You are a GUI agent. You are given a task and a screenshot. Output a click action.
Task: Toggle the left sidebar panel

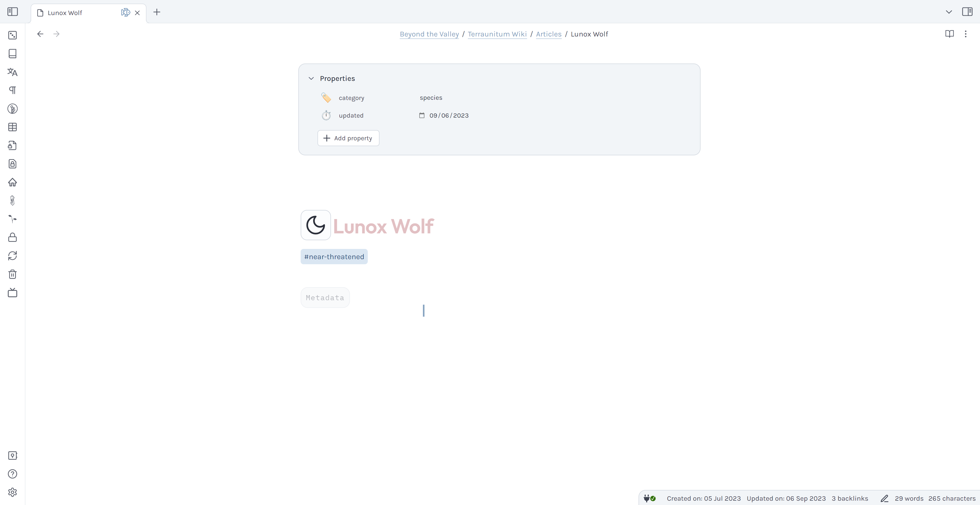point(13,12)
